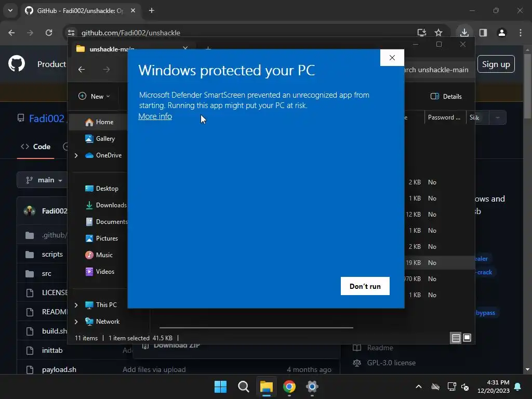Open the main branch dropdown
This screenshot has height=399, width=532.
click(43, 180)
